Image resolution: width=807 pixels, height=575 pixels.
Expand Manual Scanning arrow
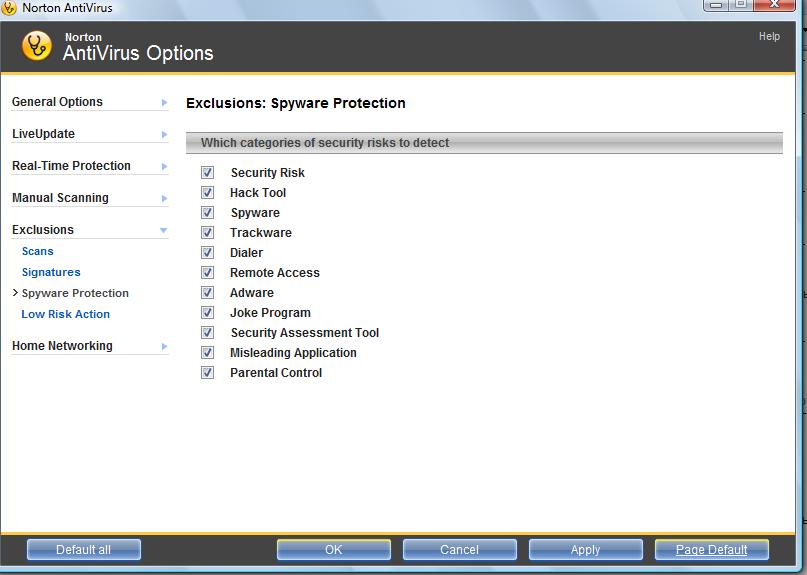pos(164,198)
